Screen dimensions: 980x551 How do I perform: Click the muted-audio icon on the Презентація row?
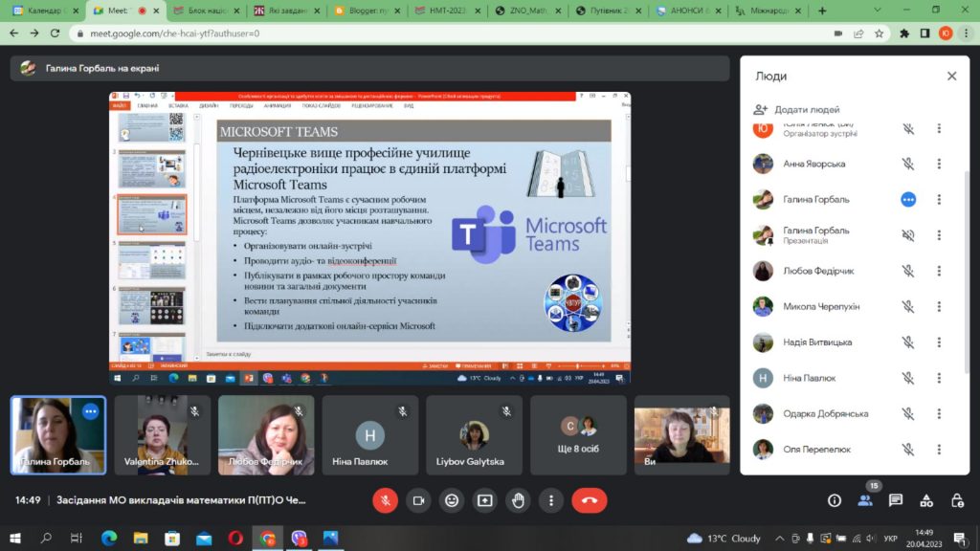[x=908, y=235]
